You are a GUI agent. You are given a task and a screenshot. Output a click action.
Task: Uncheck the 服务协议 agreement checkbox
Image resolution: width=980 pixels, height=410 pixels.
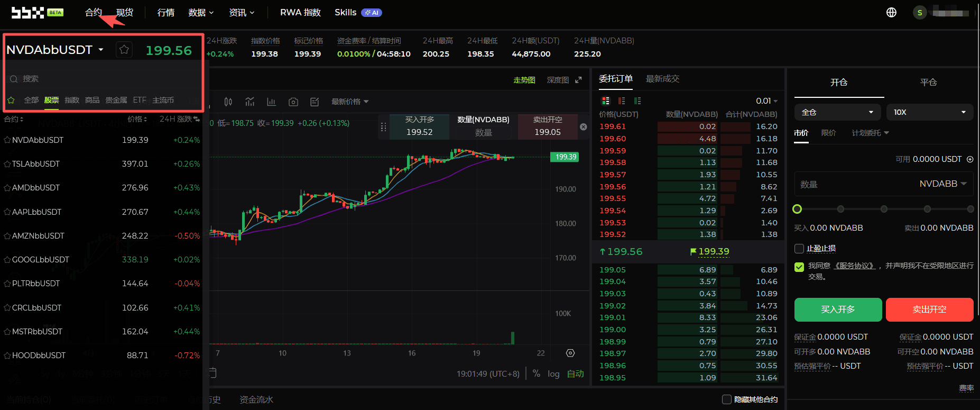799,267
